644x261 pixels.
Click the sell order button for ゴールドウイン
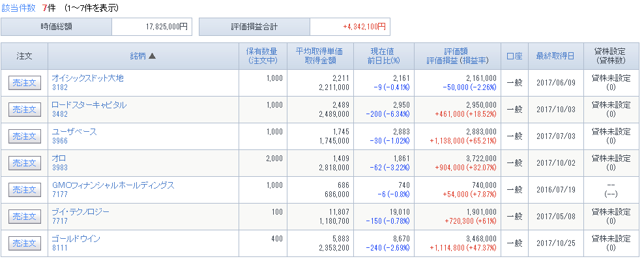[x=25, y=243]
